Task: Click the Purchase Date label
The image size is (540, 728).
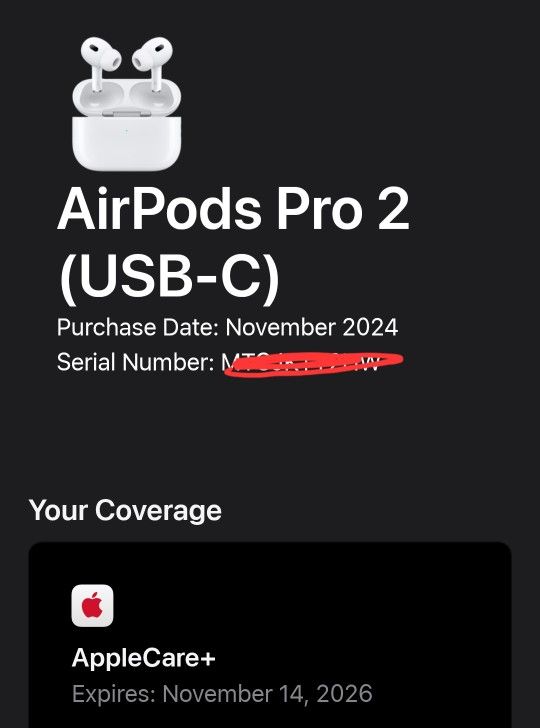Action: pos(137,327)
